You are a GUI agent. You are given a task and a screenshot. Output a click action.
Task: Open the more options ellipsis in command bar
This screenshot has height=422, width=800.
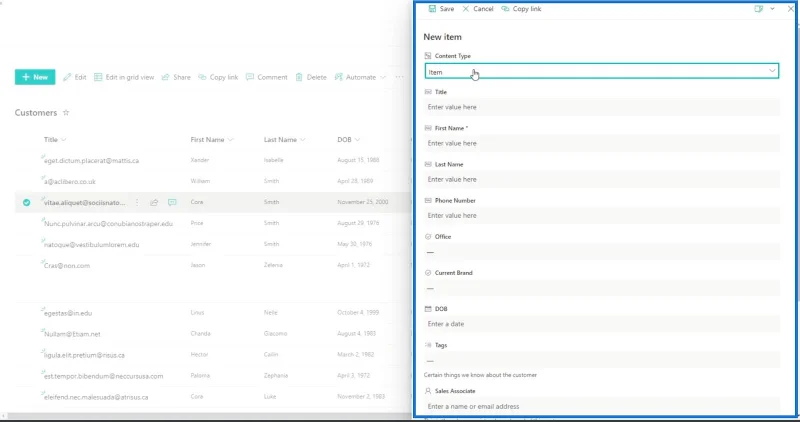pyautogui.click(x=399, y=77)
